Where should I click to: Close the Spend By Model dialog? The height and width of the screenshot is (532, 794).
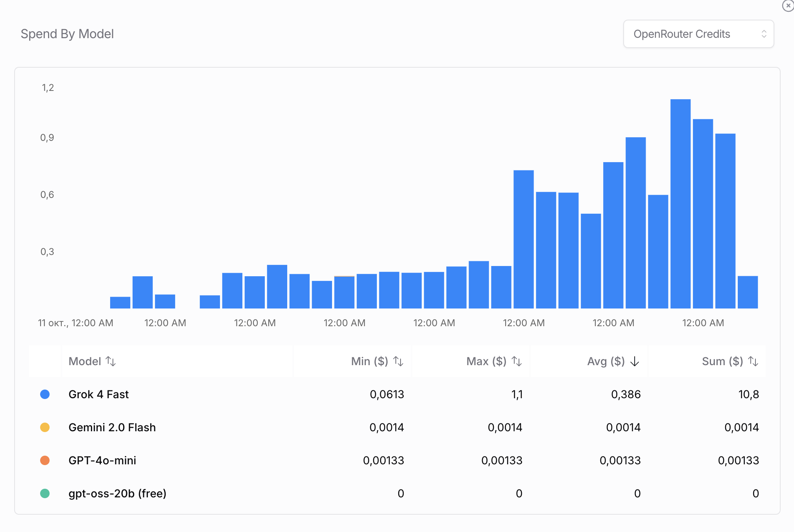(788, 6)
